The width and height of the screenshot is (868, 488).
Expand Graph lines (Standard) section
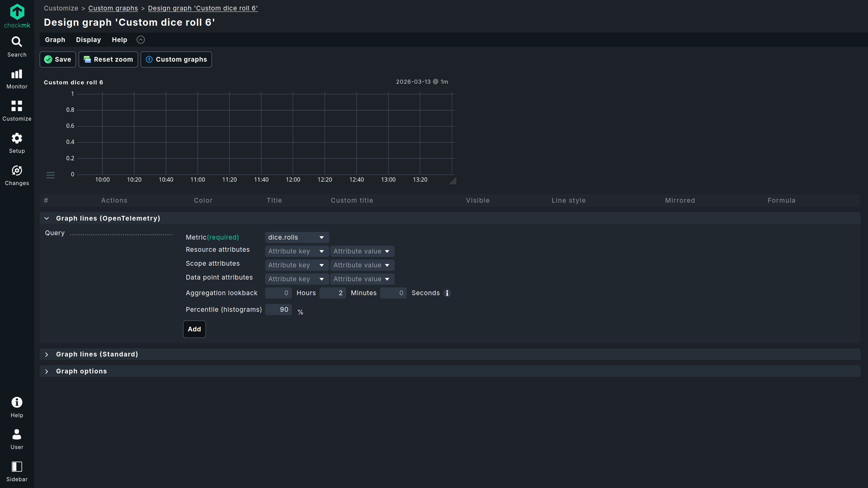[x=47, y=354]
